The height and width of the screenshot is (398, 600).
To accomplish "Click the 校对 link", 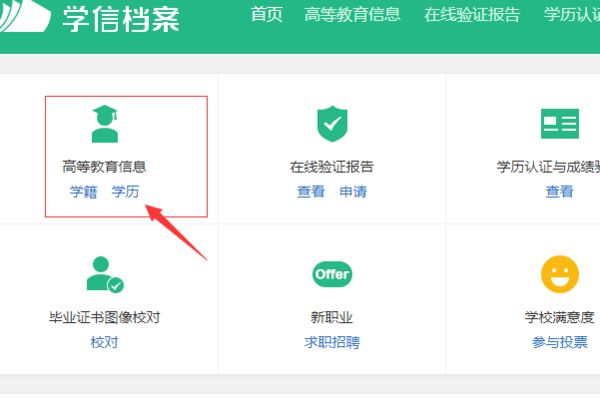I will 104,342.
